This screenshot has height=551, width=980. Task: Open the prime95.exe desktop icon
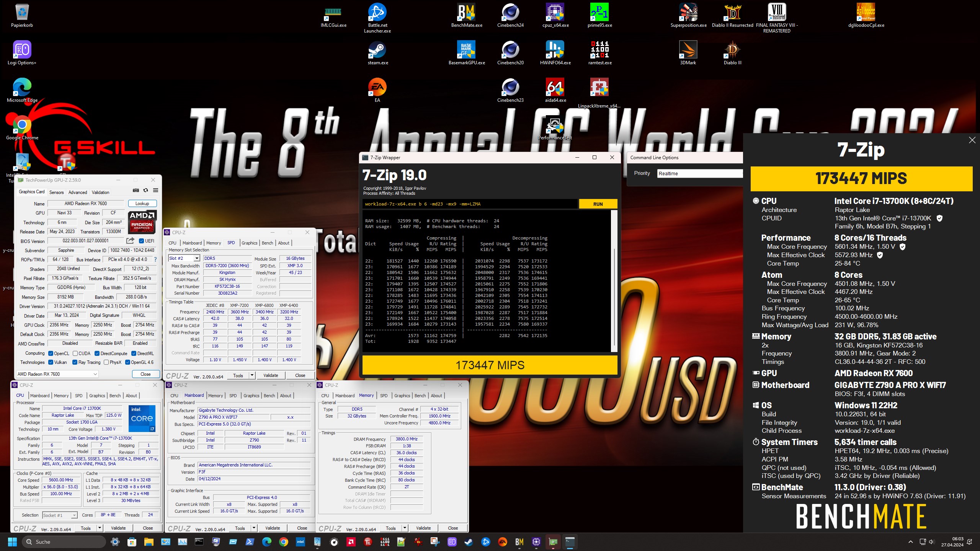pyautogui.click(x=599, y=15)
